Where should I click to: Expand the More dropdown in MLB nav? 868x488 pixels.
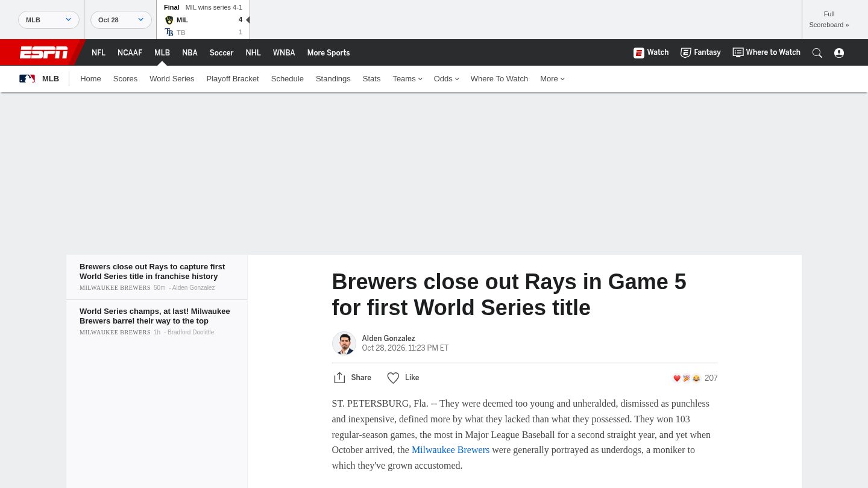point(553,79)
